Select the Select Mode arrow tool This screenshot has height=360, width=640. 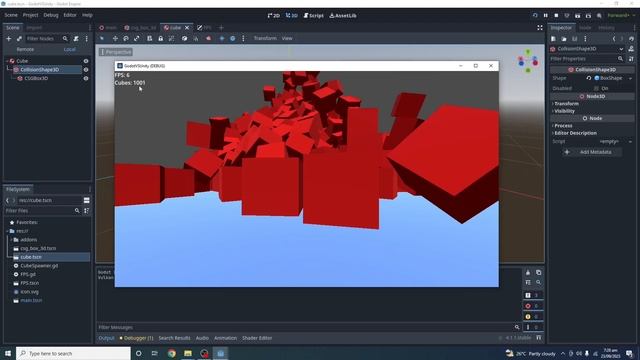(x=102, y=38)
